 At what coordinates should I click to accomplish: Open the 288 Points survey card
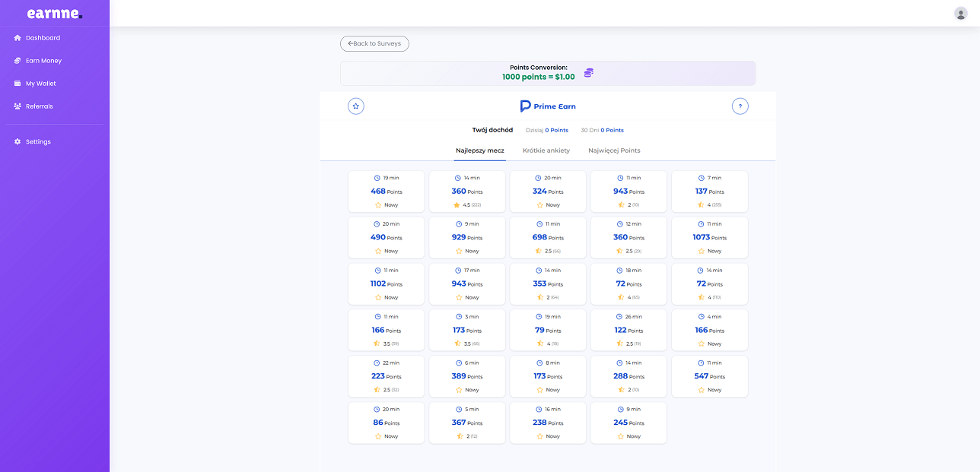click(628, 377)
